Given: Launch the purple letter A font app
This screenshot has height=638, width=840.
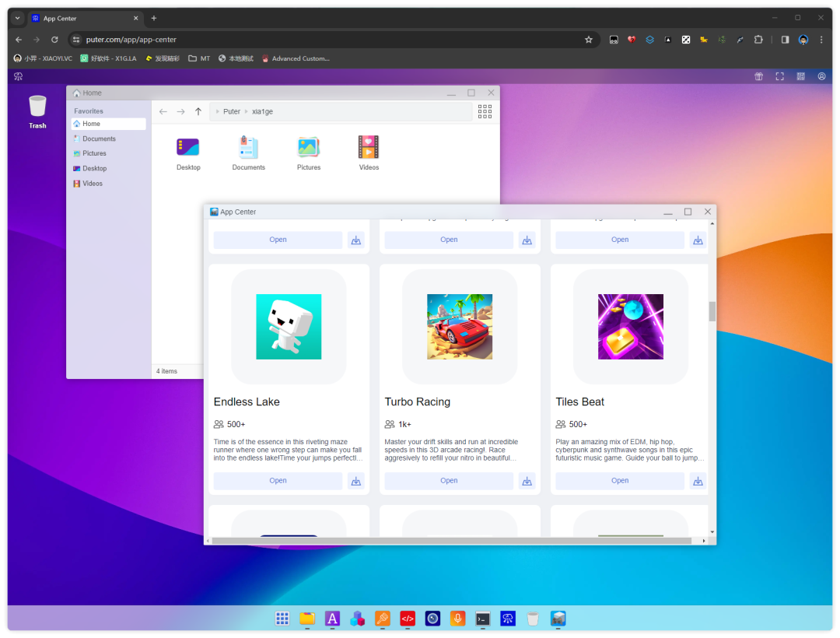Looking at the screenshot, I should 332,619.
